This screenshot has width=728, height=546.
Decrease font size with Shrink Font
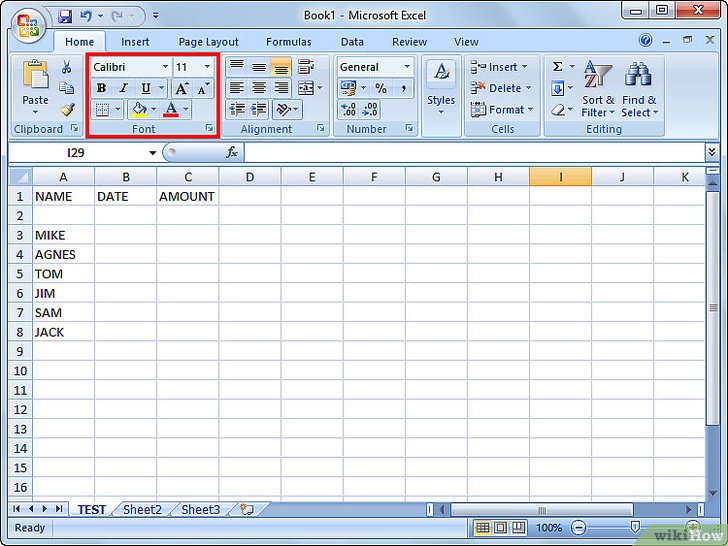[203, 88]
